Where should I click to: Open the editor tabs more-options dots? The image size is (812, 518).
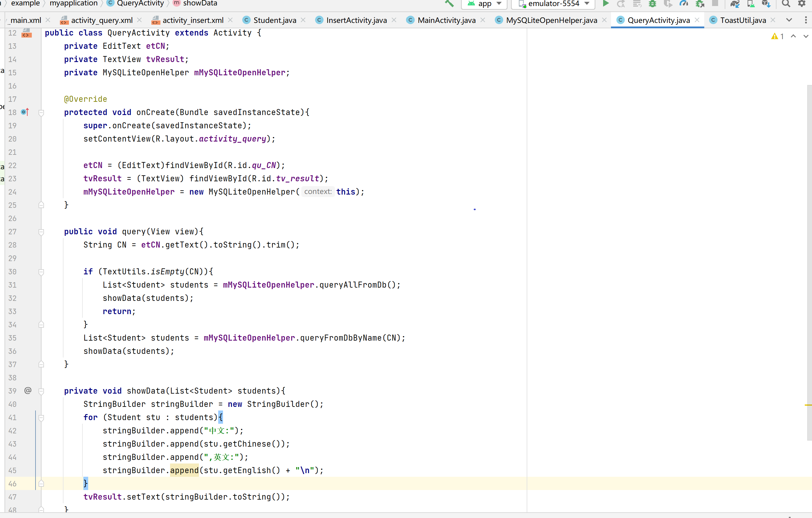coord(806,20)
